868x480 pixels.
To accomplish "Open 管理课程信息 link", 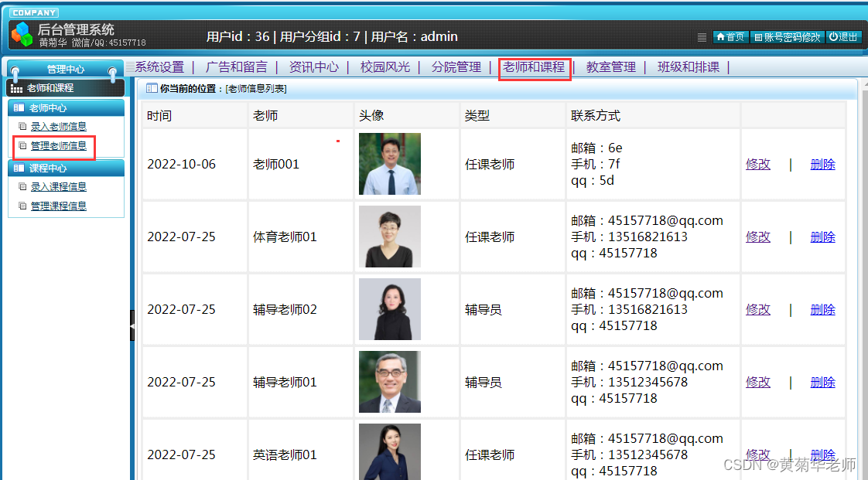I will click(59, 206).
